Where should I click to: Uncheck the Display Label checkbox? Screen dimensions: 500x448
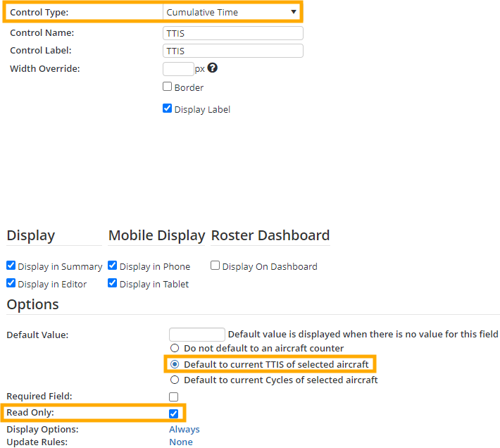click(168, 108)
